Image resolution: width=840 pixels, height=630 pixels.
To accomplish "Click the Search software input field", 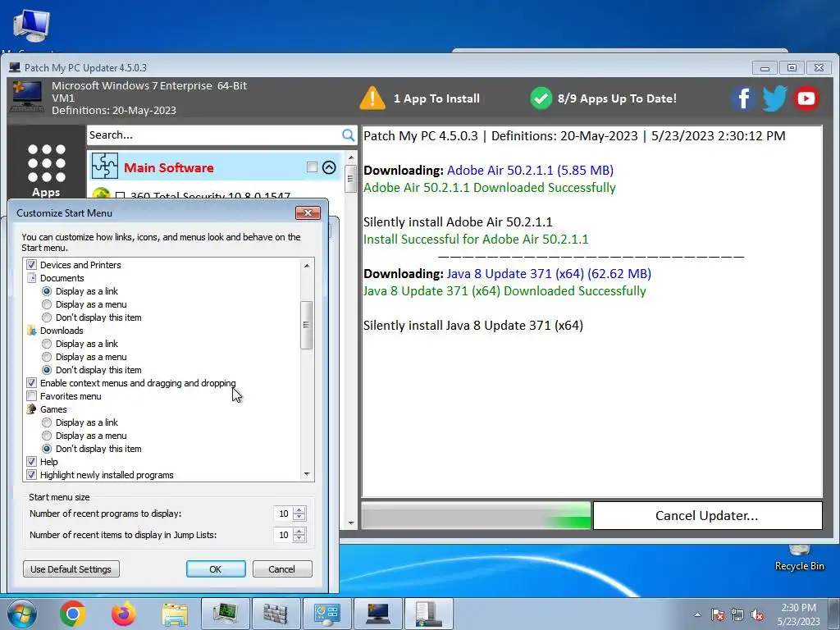I will [214, 135].
